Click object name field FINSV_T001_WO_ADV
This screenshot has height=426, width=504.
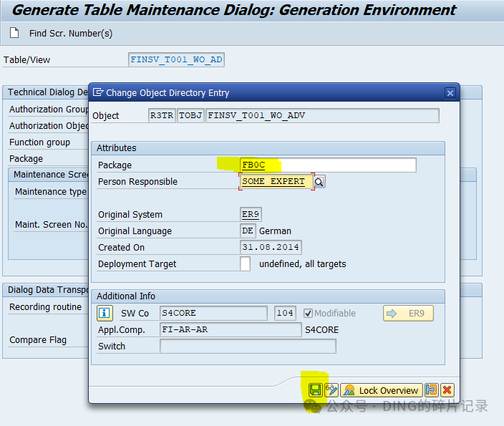tap(322, 115)
